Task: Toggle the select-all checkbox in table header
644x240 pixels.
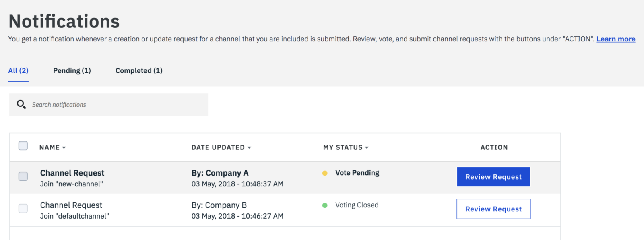Action: (x=23, y=146)
